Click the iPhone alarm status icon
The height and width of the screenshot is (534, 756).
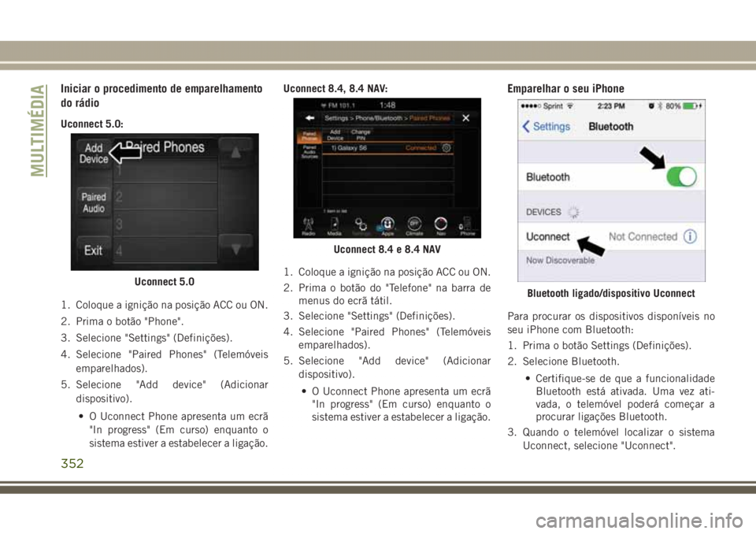point(651,106)
